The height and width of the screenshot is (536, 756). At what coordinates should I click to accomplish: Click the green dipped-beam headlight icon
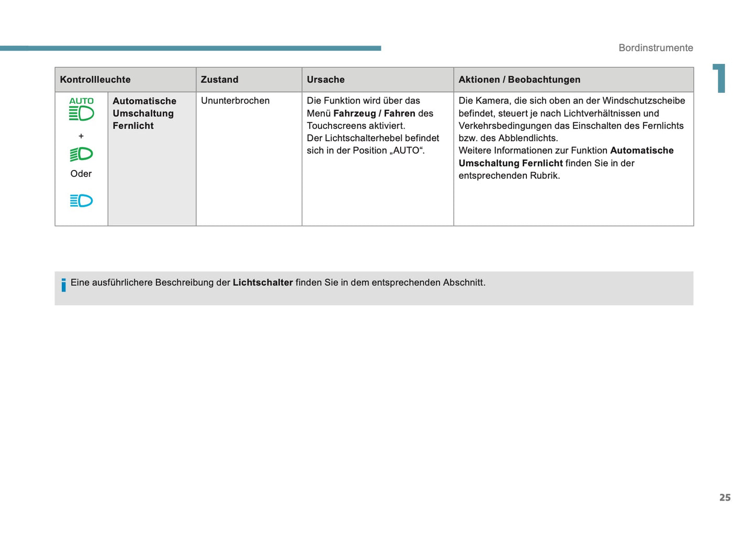point(81,154)
